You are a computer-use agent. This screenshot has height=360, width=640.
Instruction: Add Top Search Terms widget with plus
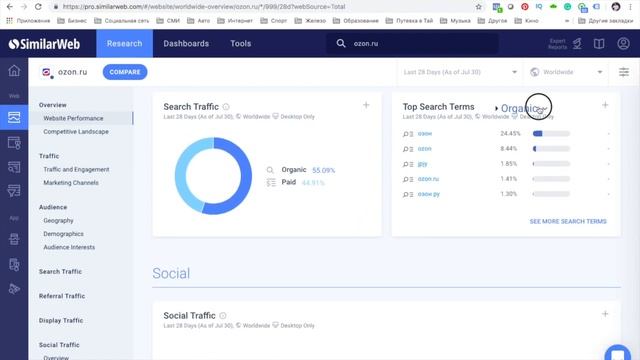coord(605,105)
